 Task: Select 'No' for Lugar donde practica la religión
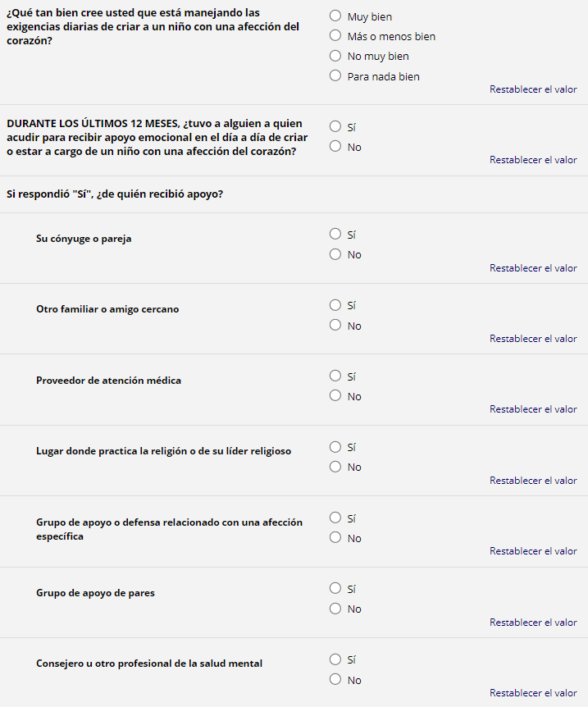pyautogui.click(x=335, y=467)
